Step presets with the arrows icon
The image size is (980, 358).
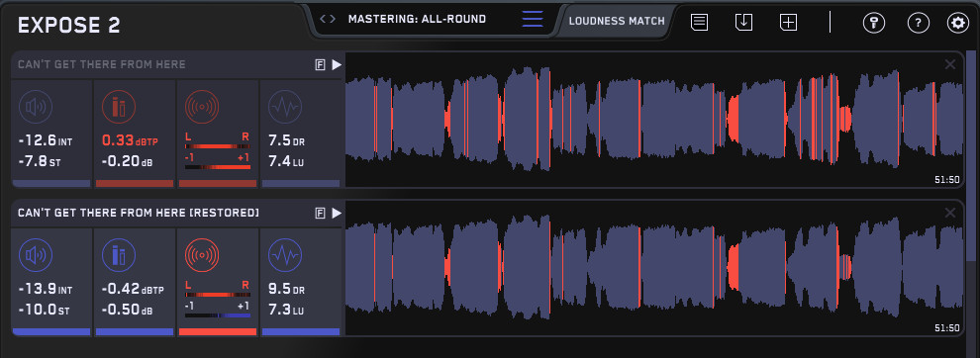click(x=328, y=19)
